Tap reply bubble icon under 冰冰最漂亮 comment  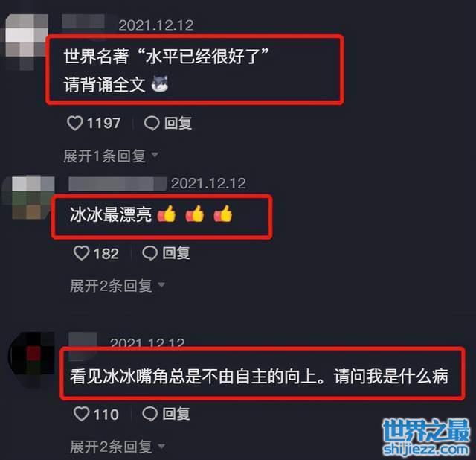point(150,253)
